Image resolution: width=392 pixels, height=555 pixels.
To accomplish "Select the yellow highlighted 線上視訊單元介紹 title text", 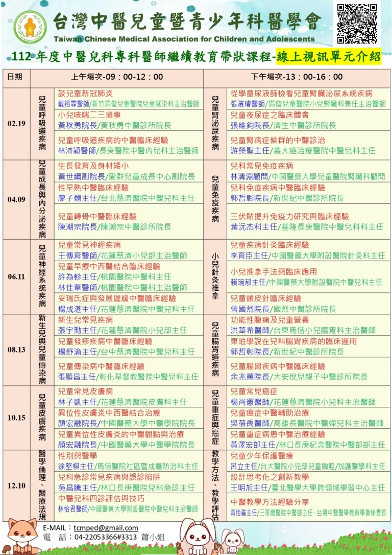I will click(328, 57).
